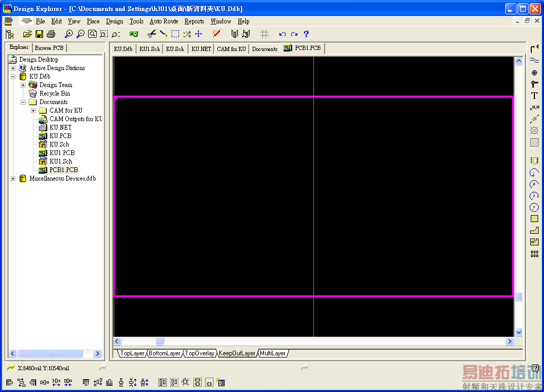Set the snap grid with hash icon
Viewport: 544px width, 392px height.
[x=265, y=34]
